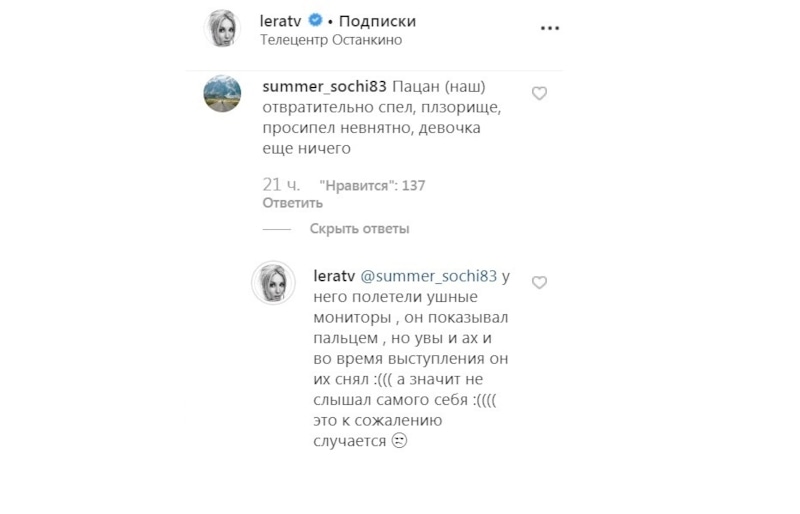Click the "Подписки" following button
This screenshot has width=800, height=514.
point(376,21)
